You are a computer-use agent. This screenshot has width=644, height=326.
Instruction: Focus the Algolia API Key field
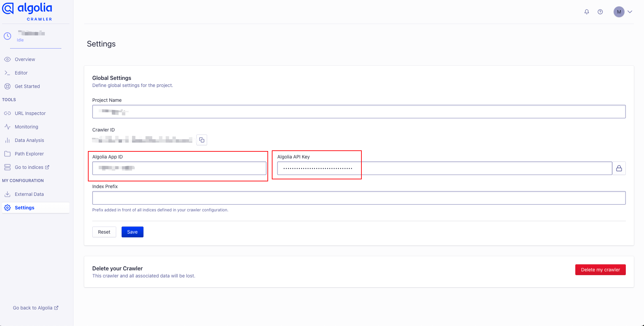click(x=445, y=168)
